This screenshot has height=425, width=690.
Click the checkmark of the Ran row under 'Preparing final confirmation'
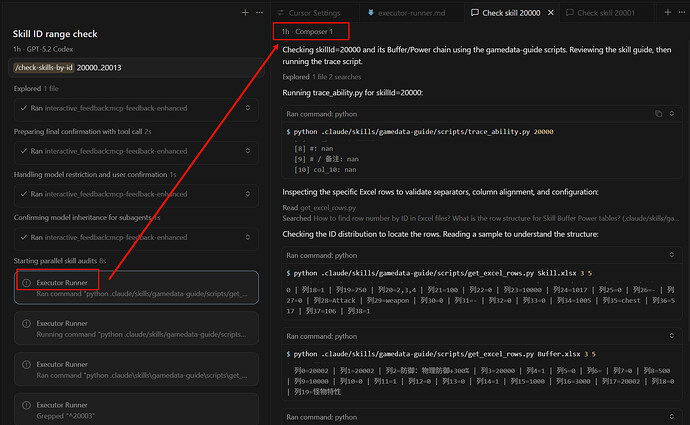click(24, 151)
